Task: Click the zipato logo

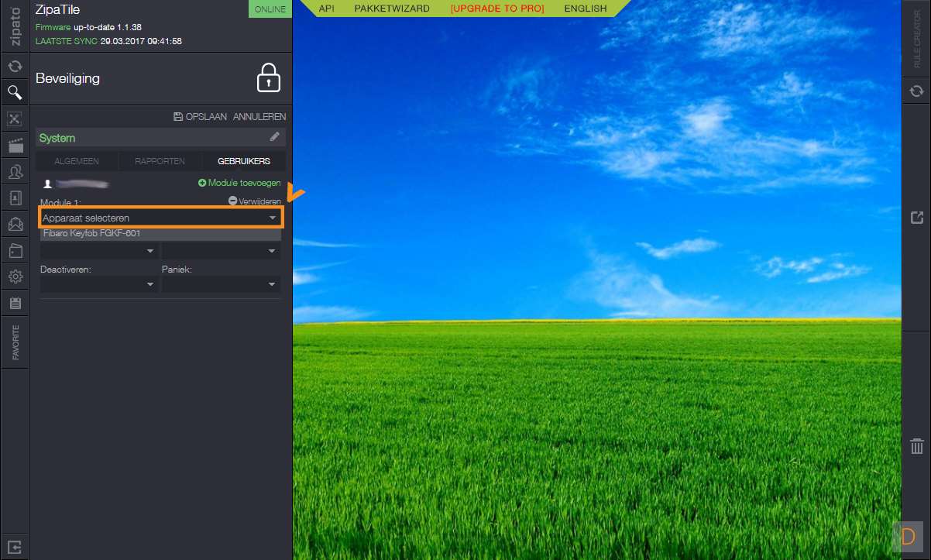Action: (15, 25)
